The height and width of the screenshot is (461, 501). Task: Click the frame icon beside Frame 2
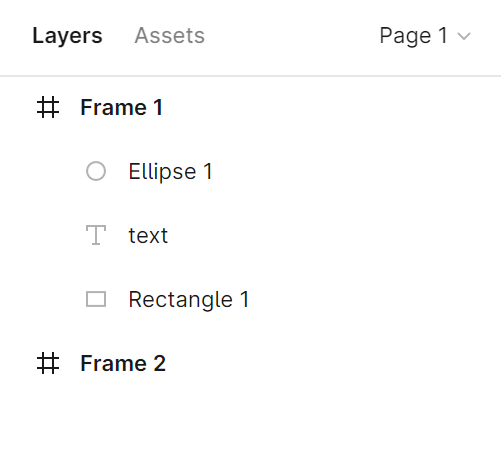[48, 363]
